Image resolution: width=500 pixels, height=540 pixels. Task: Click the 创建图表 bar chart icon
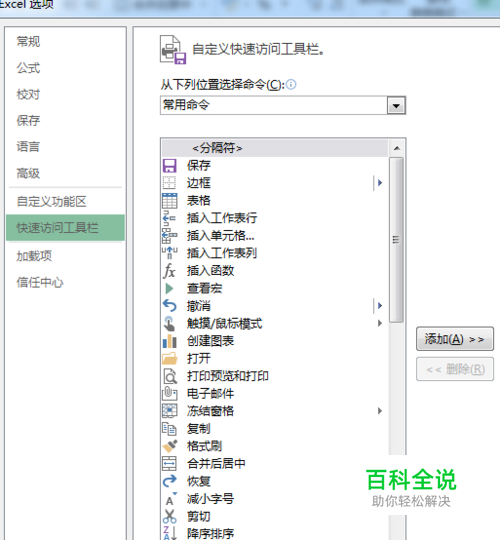169,341
